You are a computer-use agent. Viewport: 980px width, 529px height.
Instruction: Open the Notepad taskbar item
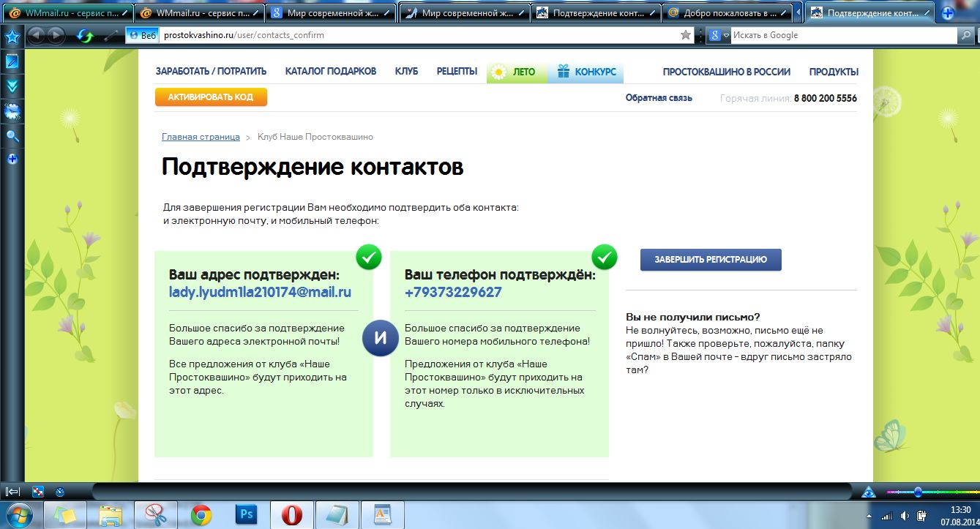coord(337,515)
